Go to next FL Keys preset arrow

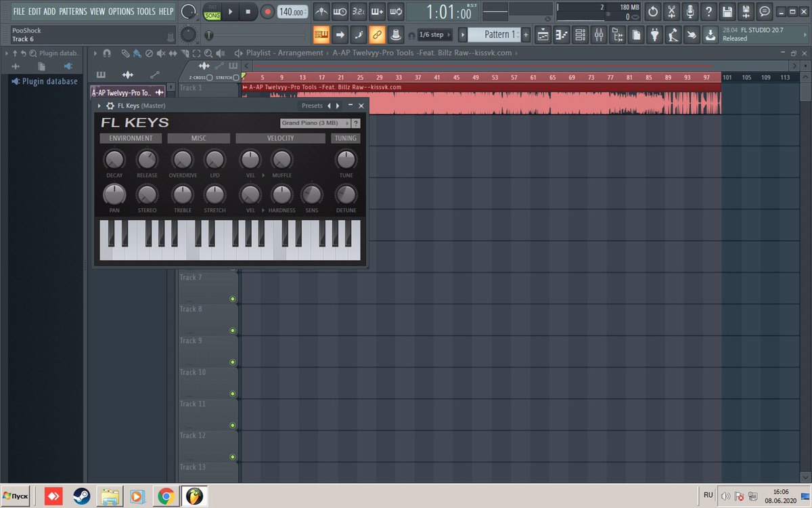(338, 106)
